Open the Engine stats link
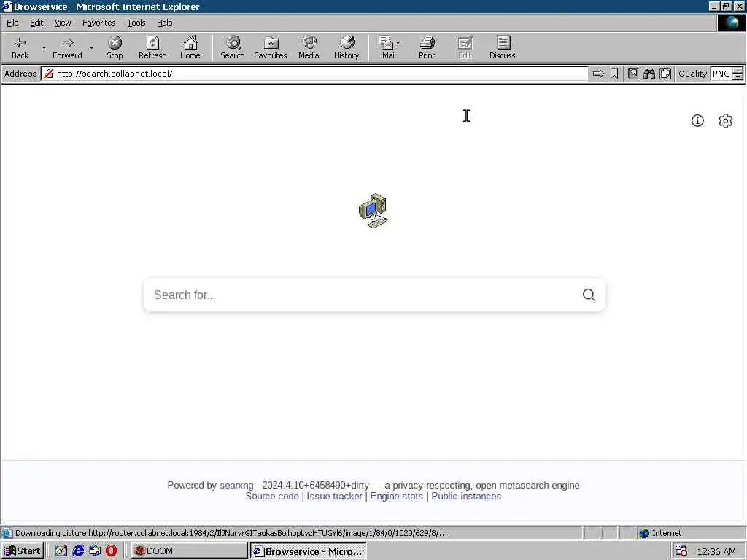The width and height of the screenshot is (747, 560). [396, 496]
